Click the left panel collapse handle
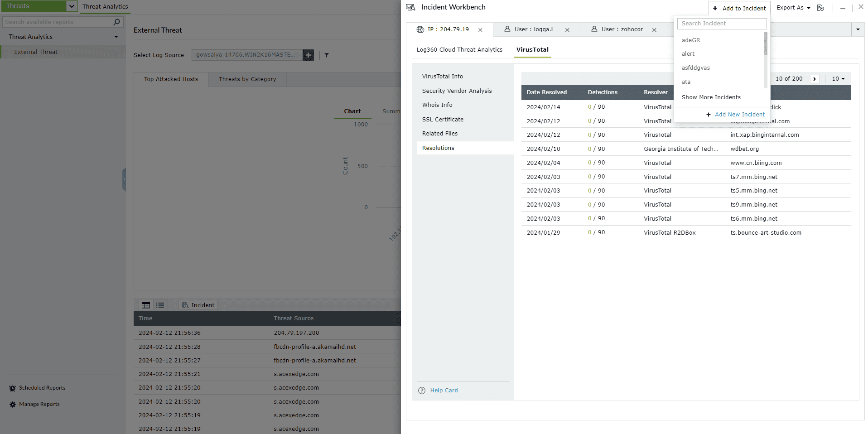The height and width of the screenshot is (434, 868). [124, 179]
